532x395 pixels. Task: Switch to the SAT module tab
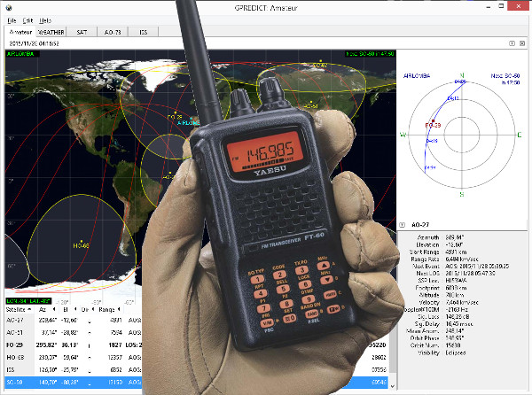pos(82,32)
